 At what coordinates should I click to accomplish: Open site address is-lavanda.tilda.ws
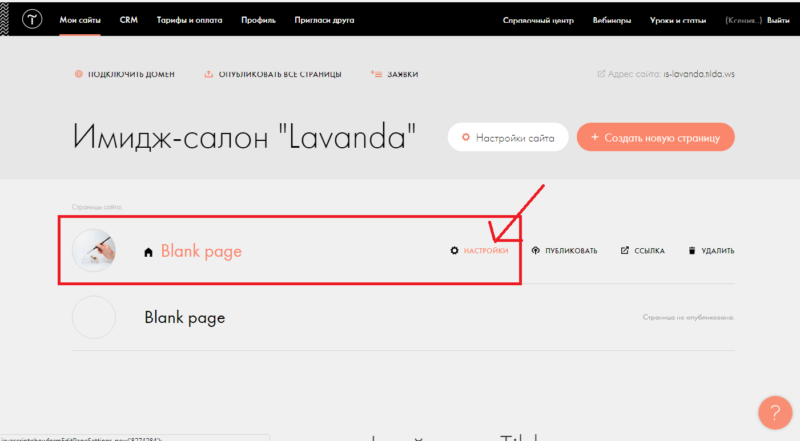[x=699, y=74]
